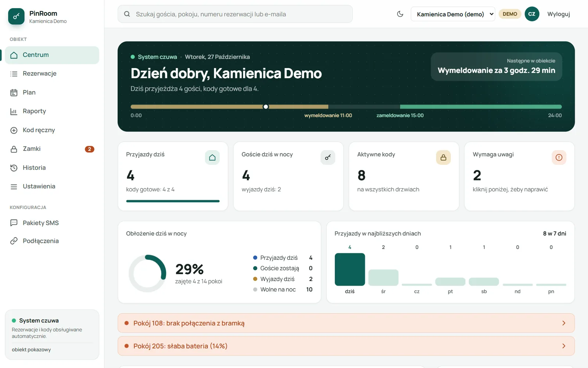The width and height of the screenshot is (588, 368).
Task: Click the dziś bar in arrivals chart
Action: 350,269
